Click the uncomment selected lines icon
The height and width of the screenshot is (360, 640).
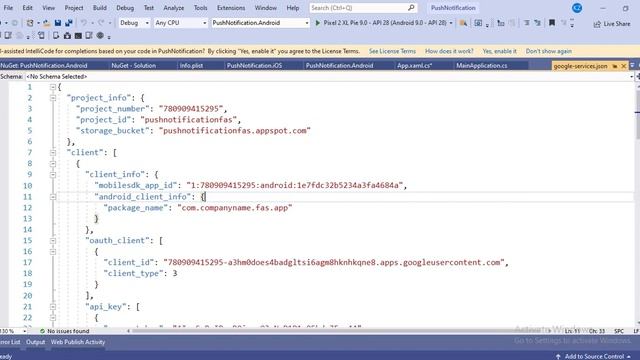538,23
